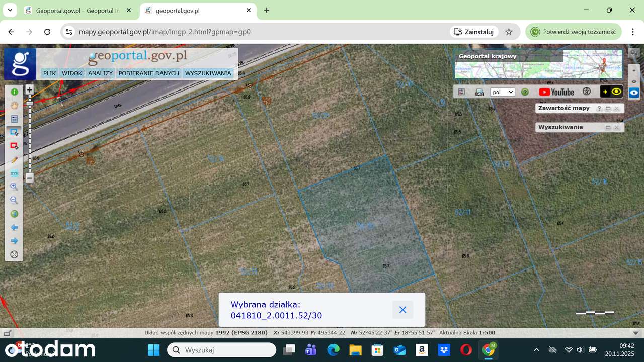Image resolution: width=644 pixels, height=362 pixels.
Task: Select the red rectangle selection tool
Action: (x=14, y=146)
